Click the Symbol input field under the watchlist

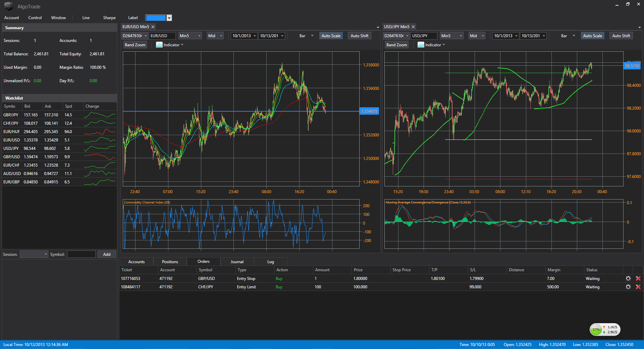[81, 254]
